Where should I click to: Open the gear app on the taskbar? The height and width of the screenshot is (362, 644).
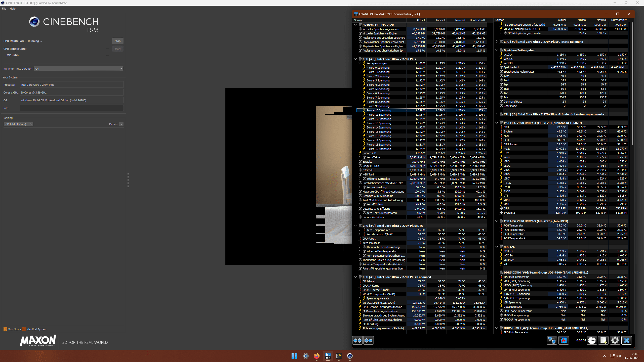click(x=305, y=356)
